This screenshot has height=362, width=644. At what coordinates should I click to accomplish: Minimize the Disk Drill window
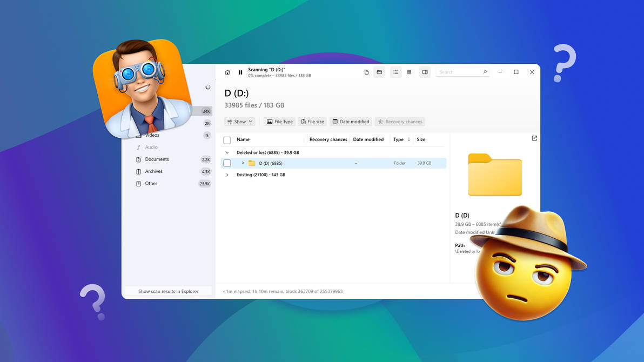point(500,72)
